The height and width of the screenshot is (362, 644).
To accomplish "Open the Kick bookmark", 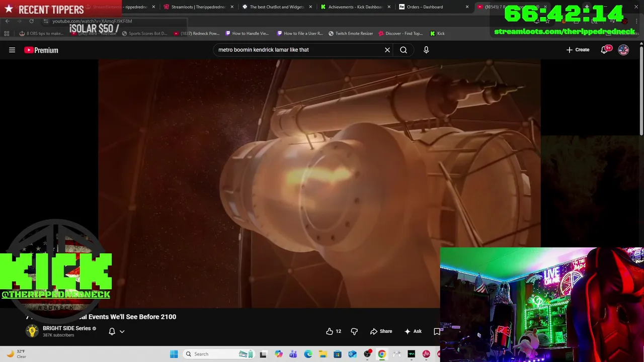I will pyautogui.click(x=437, y=34).
